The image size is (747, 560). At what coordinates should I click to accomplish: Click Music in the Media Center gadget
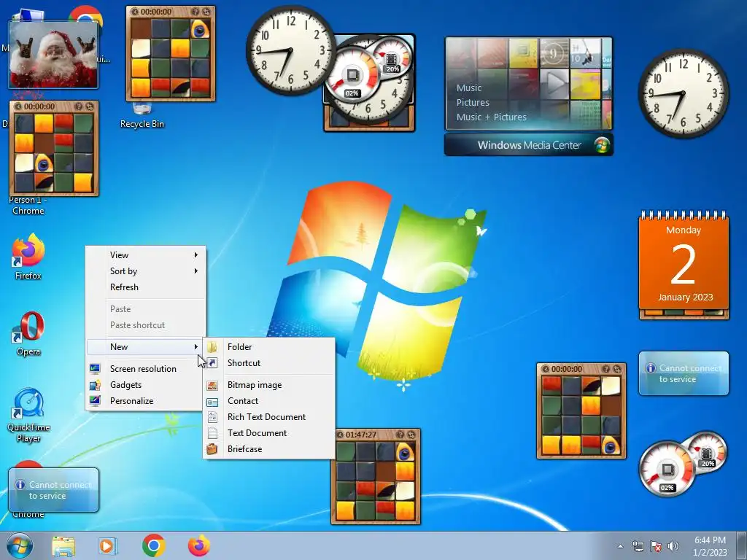coord(469,88)
